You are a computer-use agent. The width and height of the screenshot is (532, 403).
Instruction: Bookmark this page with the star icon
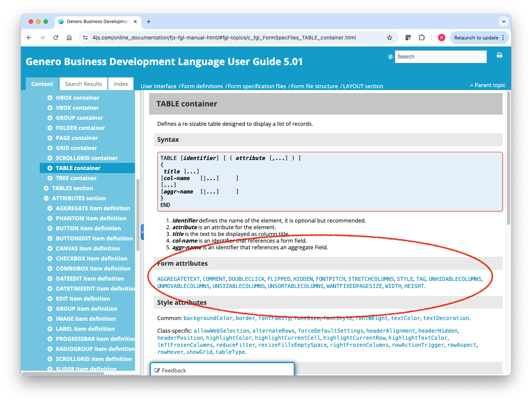click(390, 38)
